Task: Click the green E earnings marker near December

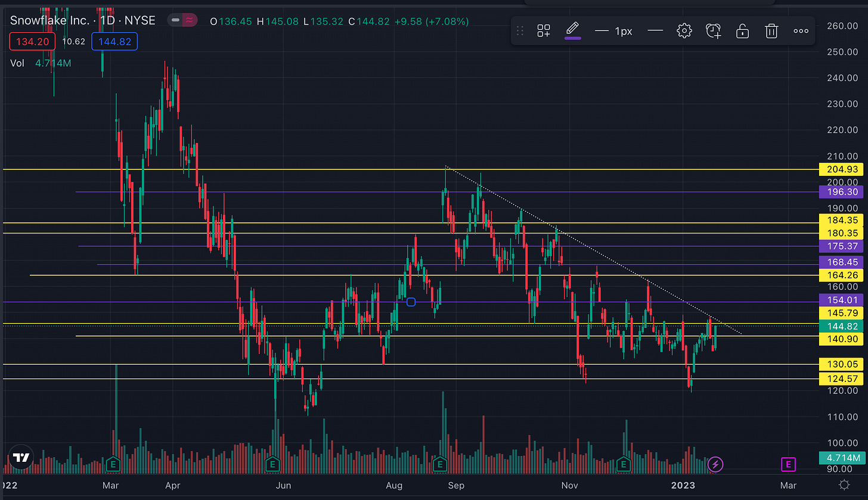Action: tap(624, 464)
